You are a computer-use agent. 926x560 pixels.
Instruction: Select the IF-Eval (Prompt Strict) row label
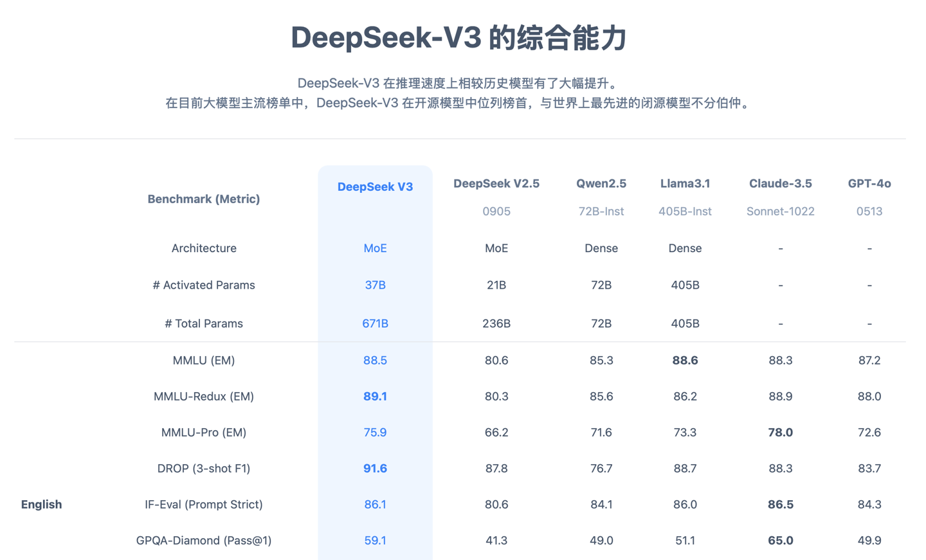pyautogui.click(x=203, y=505)
